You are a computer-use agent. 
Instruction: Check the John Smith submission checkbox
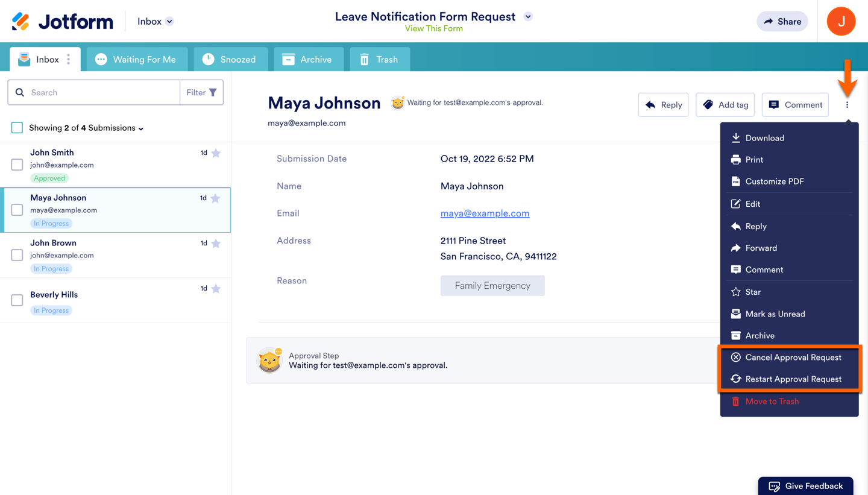[17, 165]
